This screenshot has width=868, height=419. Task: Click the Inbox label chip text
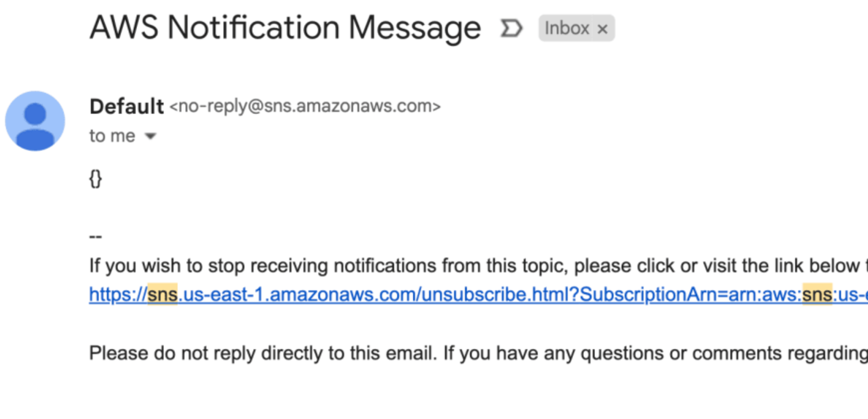coord(567,28)
